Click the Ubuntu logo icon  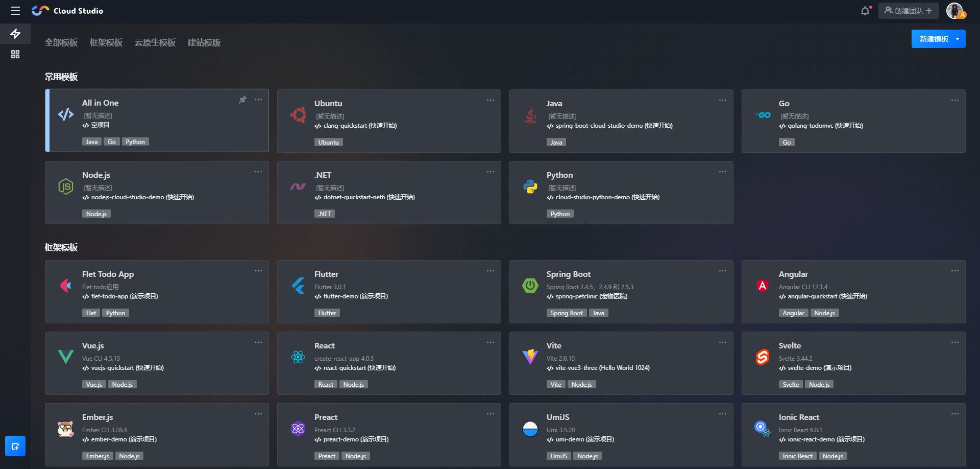pos(298,115)
